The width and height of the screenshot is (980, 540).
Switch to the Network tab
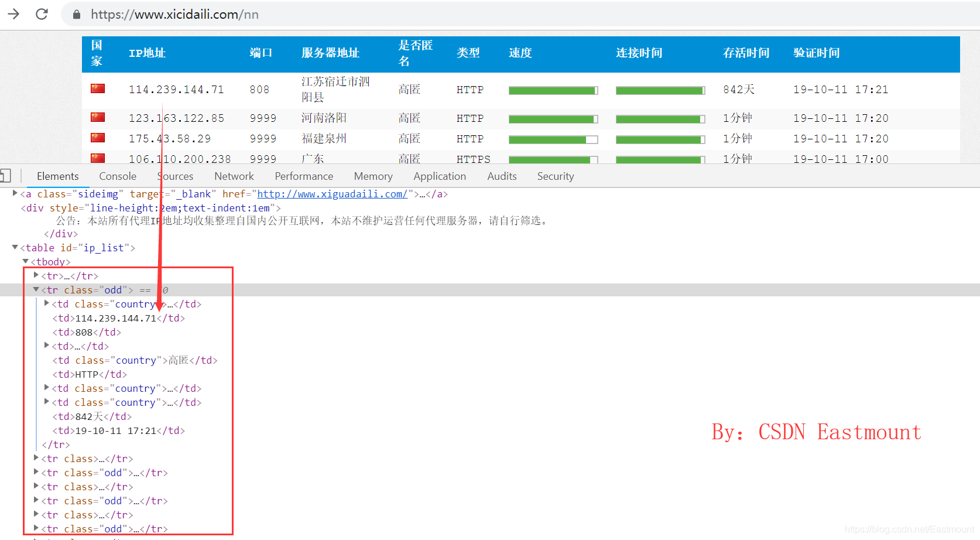click(x=234, y=176)
